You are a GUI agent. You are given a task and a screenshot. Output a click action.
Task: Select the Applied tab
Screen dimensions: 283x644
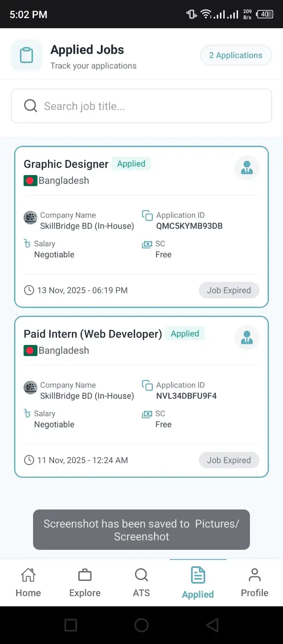click(198, 583)
